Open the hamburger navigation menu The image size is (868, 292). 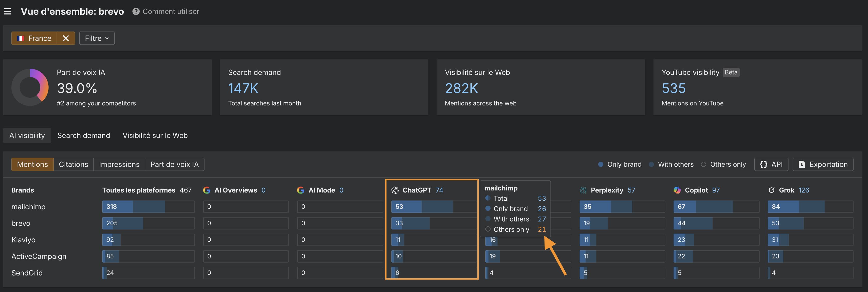click(8, 11)
